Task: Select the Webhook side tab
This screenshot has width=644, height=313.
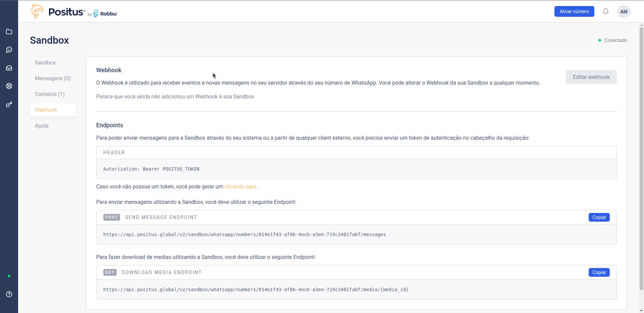Action: coord(53,110)
